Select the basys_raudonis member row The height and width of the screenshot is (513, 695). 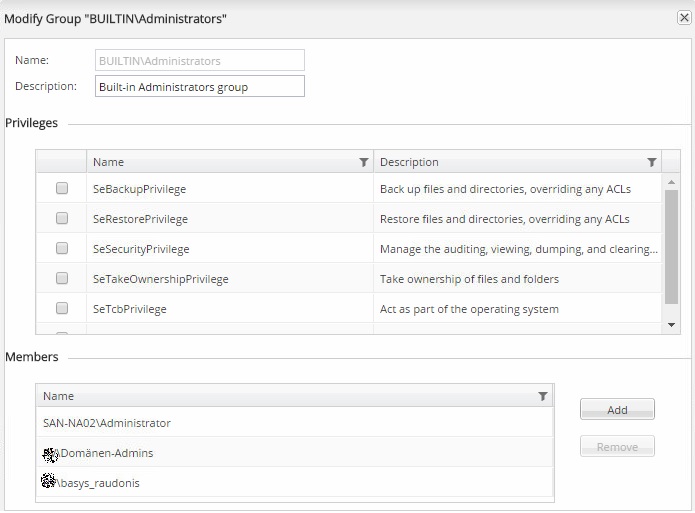click(100, 483)
